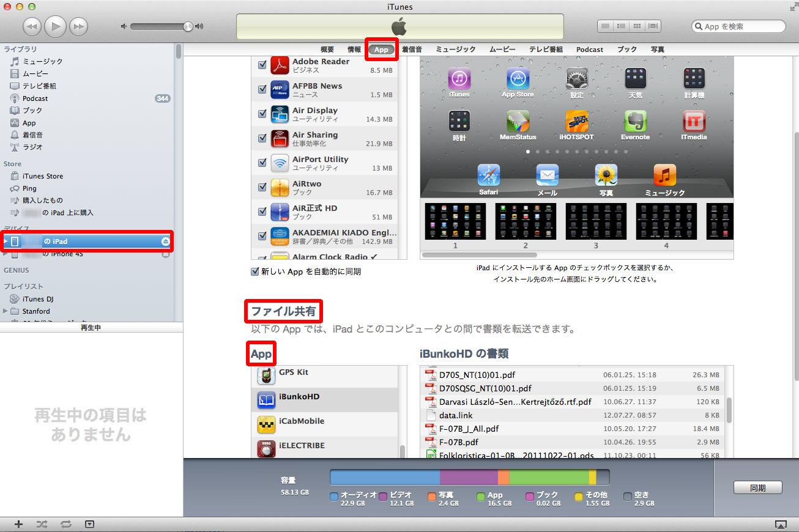This screenshot has height=532, width=799.
Task: Select the App tab in the device bar
Action: pos(382,50)
